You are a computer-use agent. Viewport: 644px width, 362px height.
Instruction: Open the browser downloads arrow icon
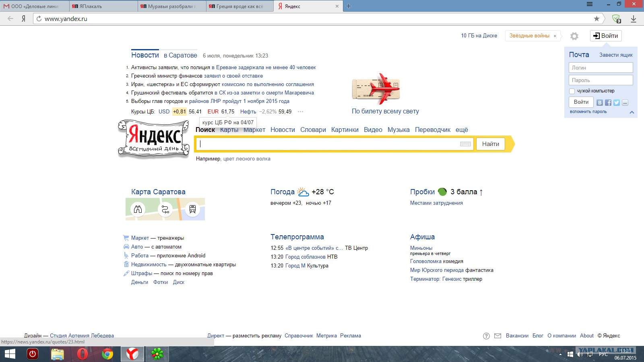click(633, 19)
